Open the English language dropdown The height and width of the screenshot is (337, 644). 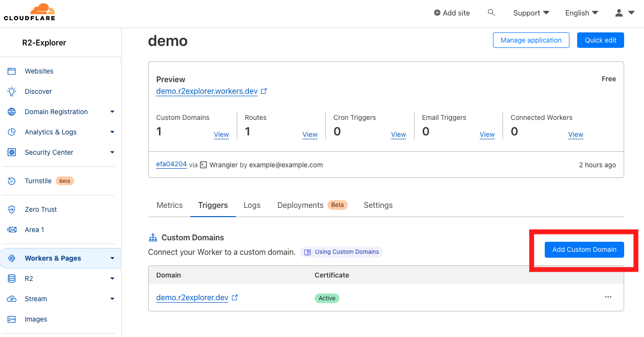point(582,13)
